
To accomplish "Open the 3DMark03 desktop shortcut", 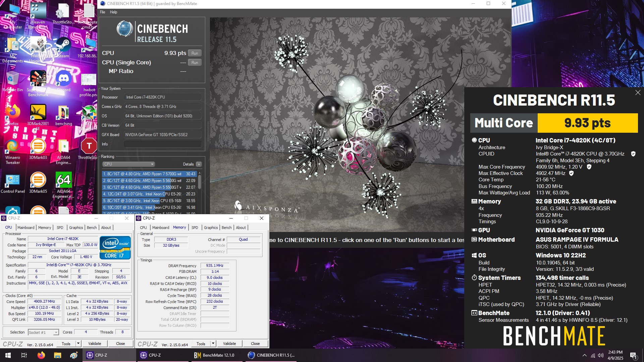I will [38, 149].
